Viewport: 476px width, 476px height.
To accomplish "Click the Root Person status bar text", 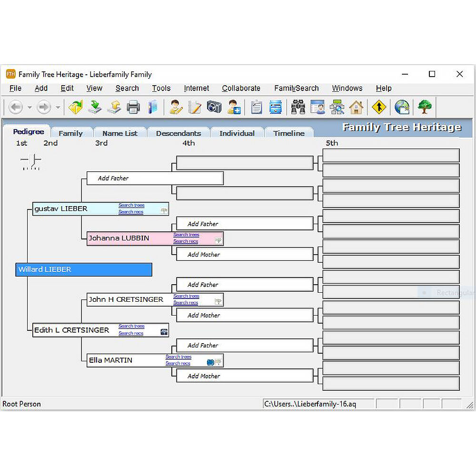I will coord(21,404).
